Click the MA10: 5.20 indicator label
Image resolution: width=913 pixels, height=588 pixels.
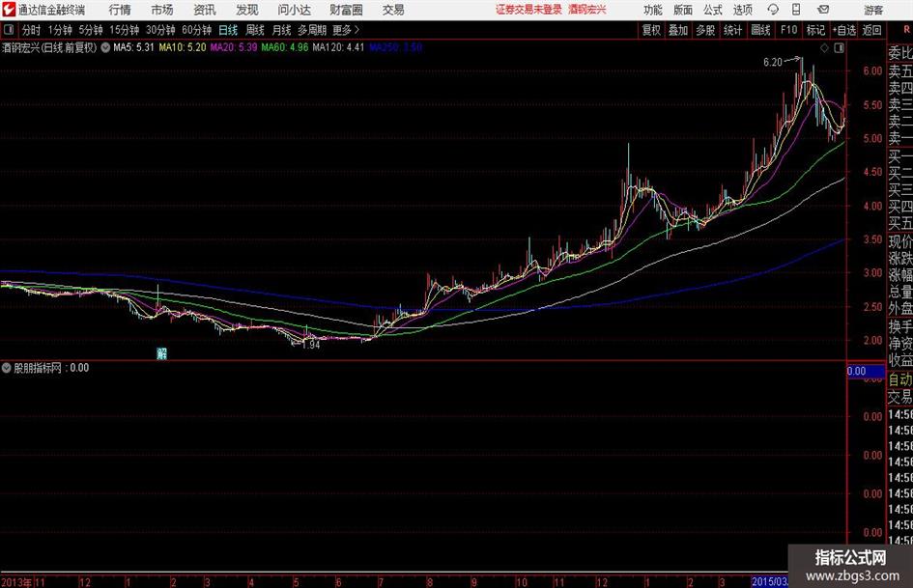[183, 47]
